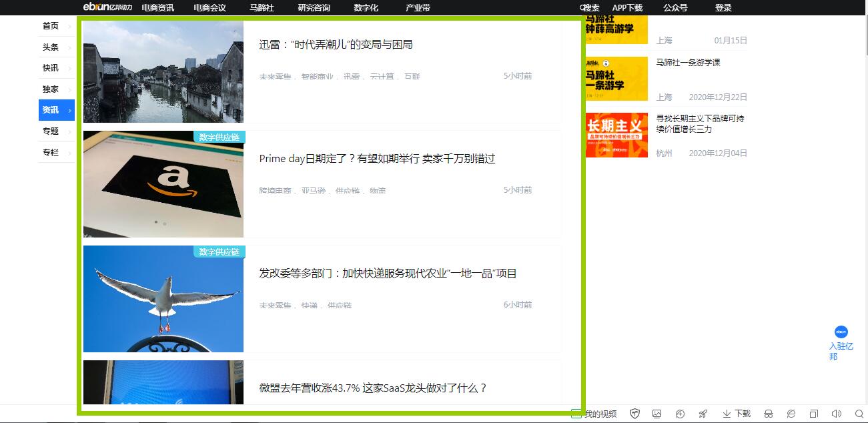Viewport: 868px width, 423px height.
Task: Open the 长期主义 orange event thumbnail
Action: pyautogui.click(x=616, y=135)
